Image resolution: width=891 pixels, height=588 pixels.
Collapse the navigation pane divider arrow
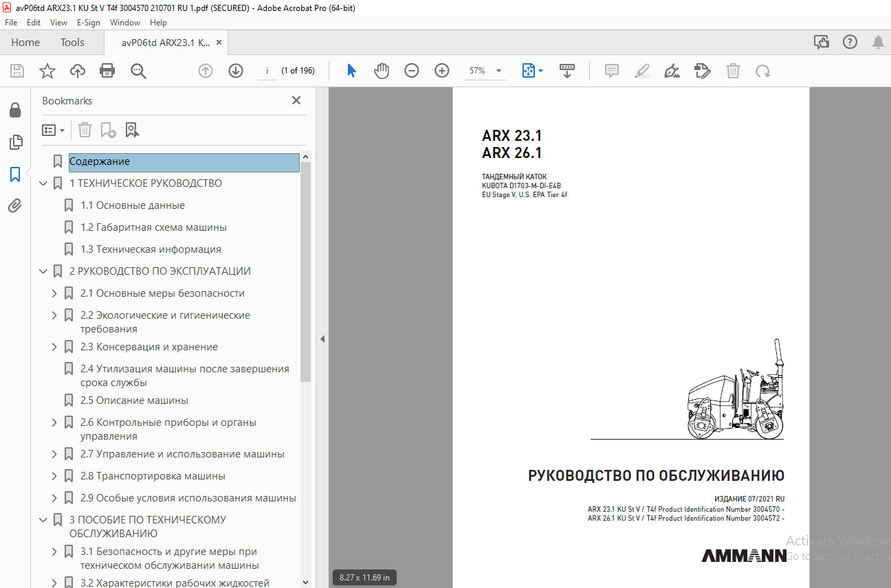coord(322,339)
